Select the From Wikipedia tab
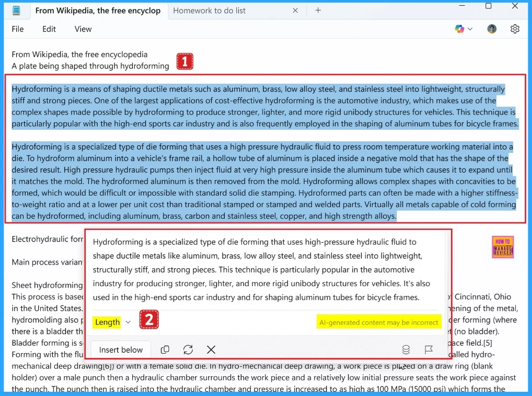532x396 pixels. click(98, 10)
